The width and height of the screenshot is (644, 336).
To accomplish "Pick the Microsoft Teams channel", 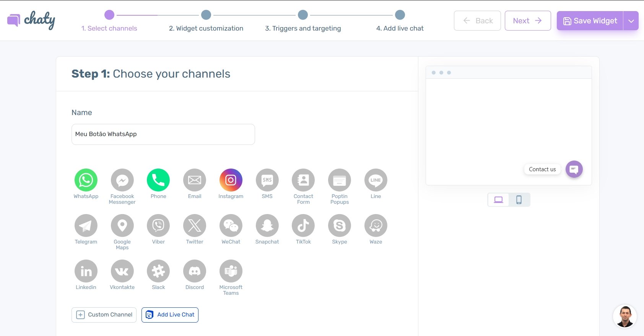I will tap(231, 271).
